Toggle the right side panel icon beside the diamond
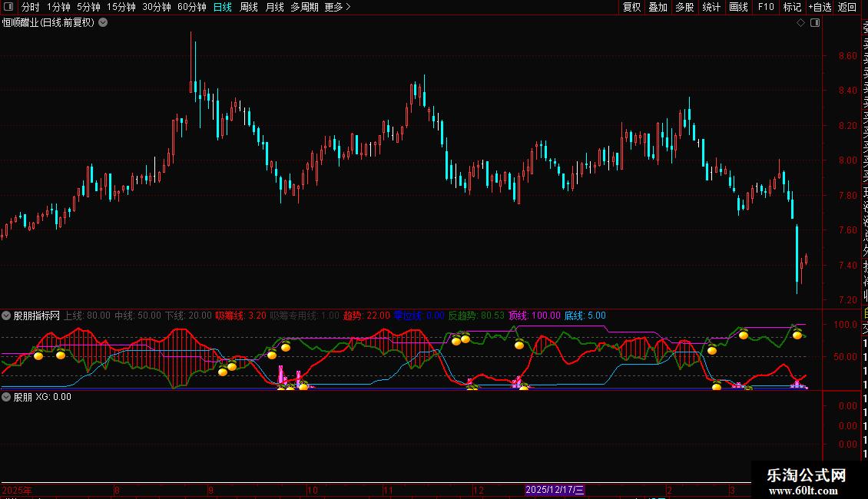868x499 pixels. [x=815, y=23]
